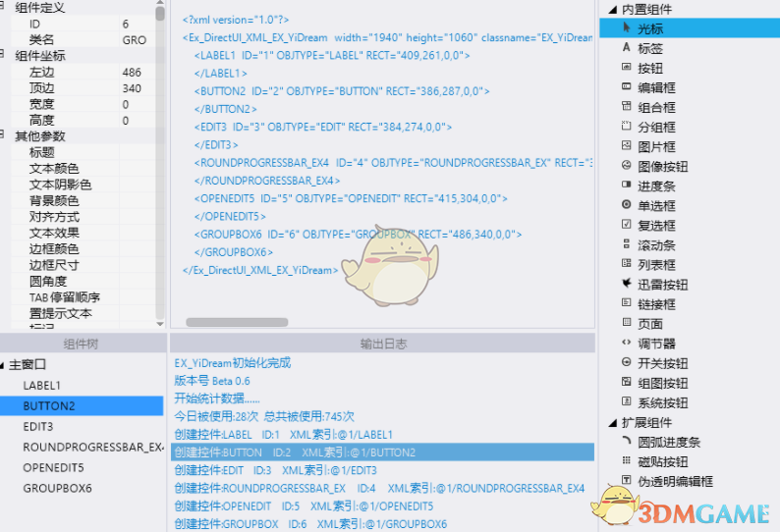
Task: Click the property panel vertical scrollbar thumb
Action: point(160,13)
